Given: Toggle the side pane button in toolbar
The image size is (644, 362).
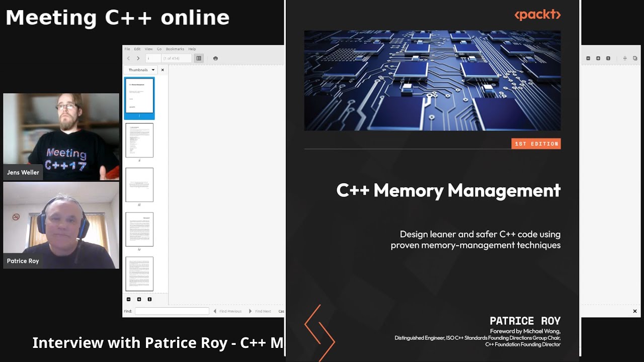Looking at the screenshot, I should pyautogui.click(x=199, y=58).
